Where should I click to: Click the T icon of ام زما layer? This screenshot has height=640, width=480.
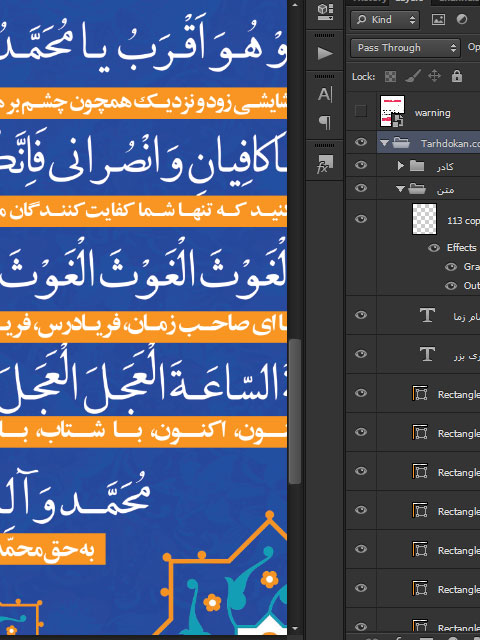[427, 315]
